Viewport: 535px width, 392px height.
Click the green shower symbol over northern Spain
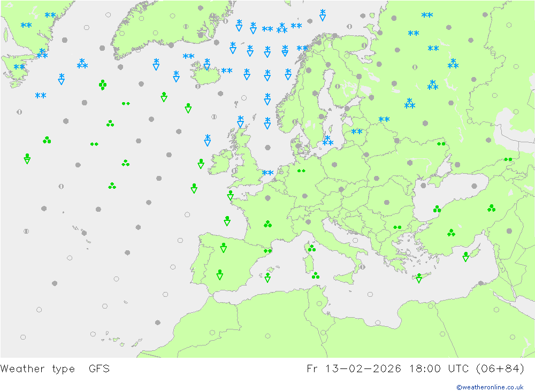224,248
